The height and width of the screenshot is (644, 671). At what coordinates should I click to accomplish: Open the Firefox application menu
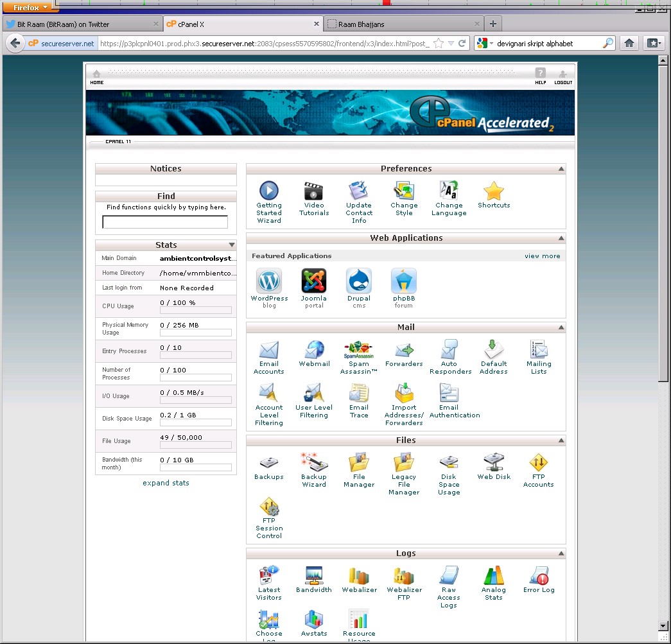pos(30,7)
